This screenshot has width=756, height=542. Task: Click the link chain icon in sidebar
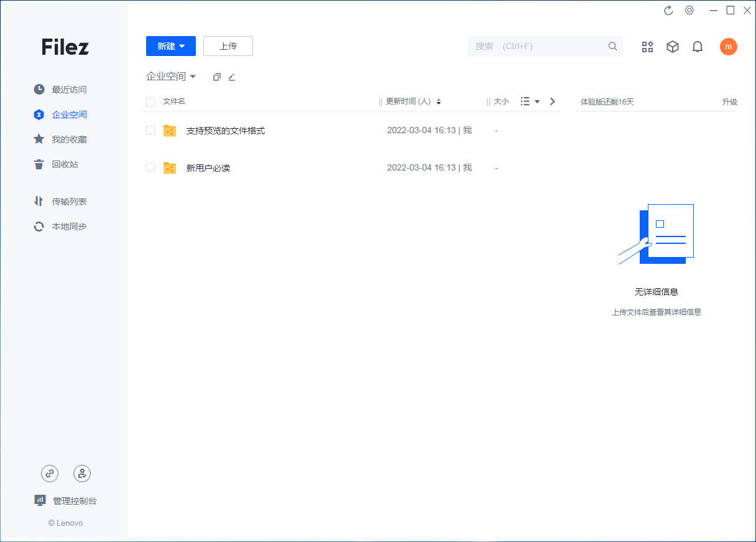(50, 474)
